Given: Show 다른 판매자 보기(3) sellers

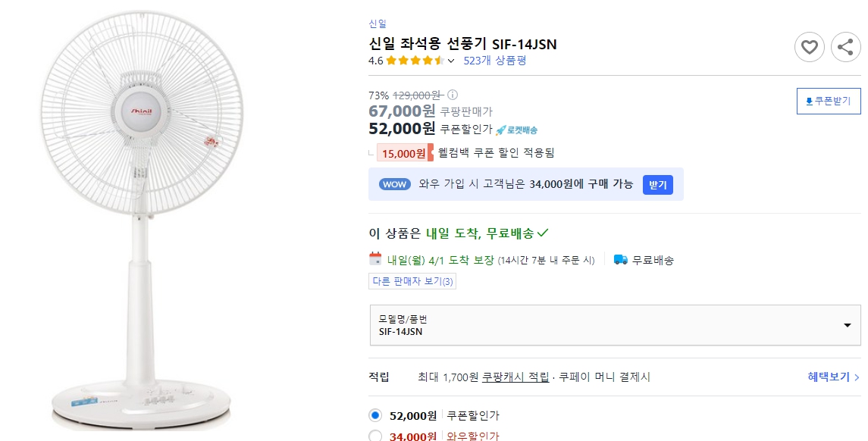Looking at the screenshot, I should point(412,280).
